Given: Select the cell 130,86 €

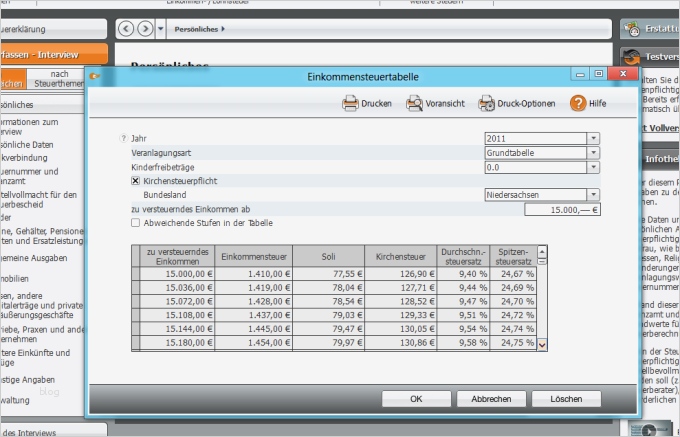Looking at the screenshot, I should pyautogui.click(x=401, y=342).
